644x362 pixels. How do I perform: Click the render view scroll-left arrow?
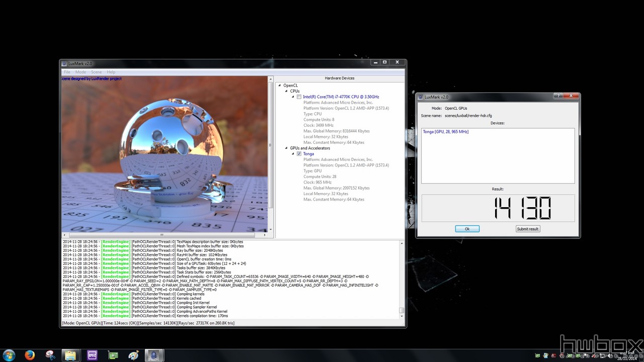64,235
